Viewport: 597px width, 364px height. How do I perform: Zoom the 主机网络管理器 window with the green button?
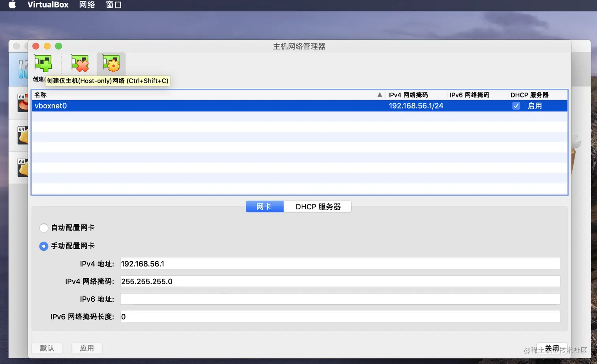pos(58,46)
